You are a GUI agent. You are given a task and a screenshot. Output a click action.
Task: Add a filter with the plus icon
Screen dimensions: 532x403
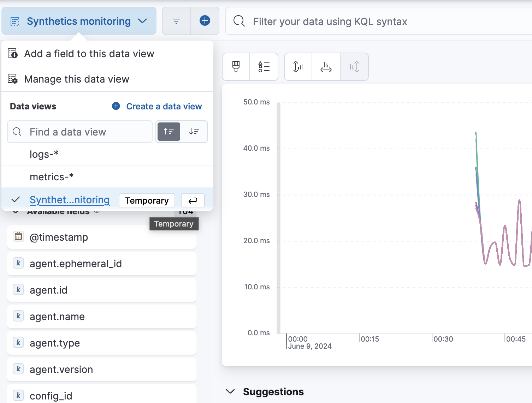tap(205, 21)
